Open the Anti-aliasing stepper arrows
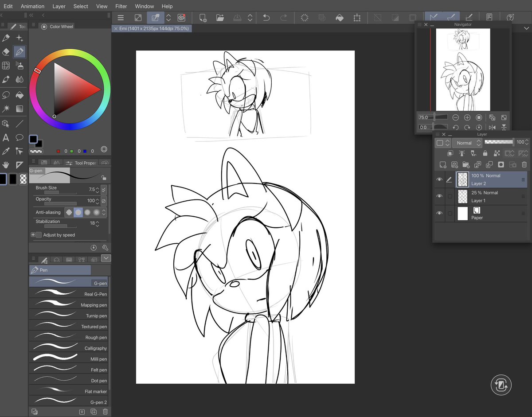This screenshot has height=417, width=532. [x=104, y=212]
